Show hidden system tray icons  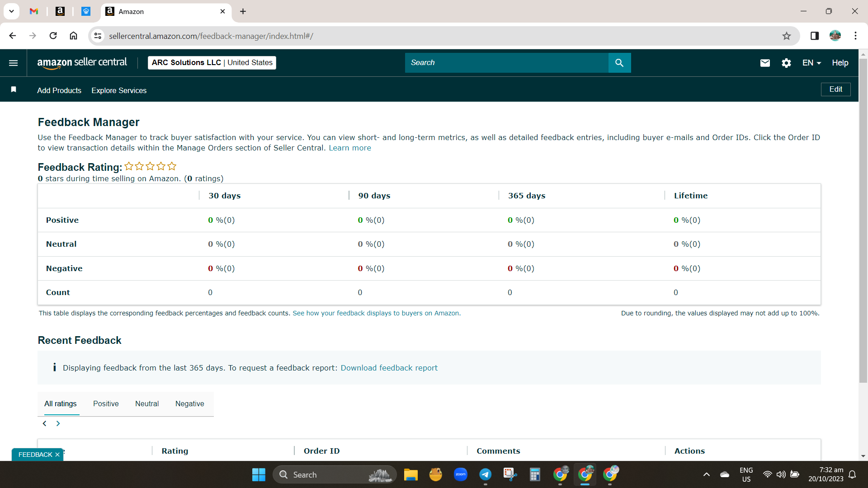click(706, 474)
